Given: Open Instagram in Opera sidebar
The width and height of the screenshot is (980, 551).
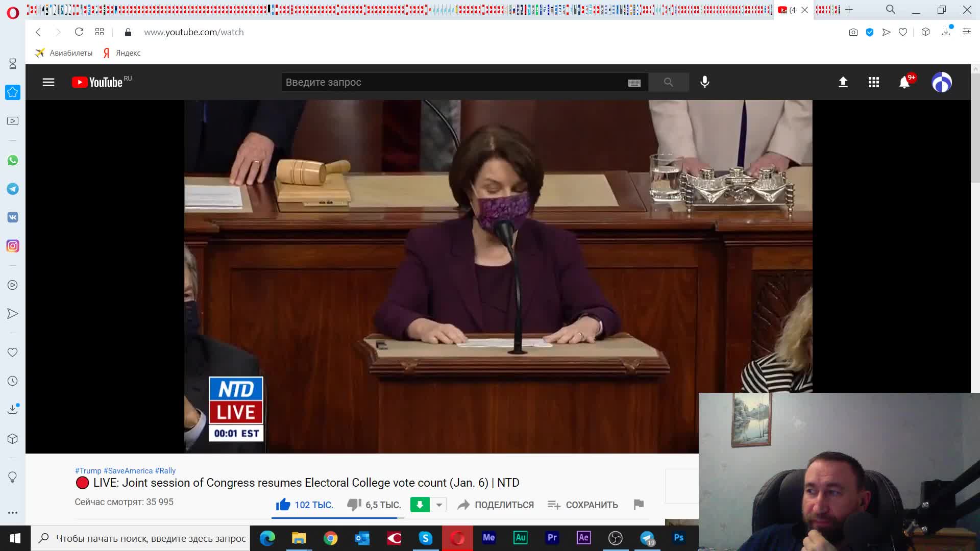Looking at the screenshot, I should tap(13, 246).
